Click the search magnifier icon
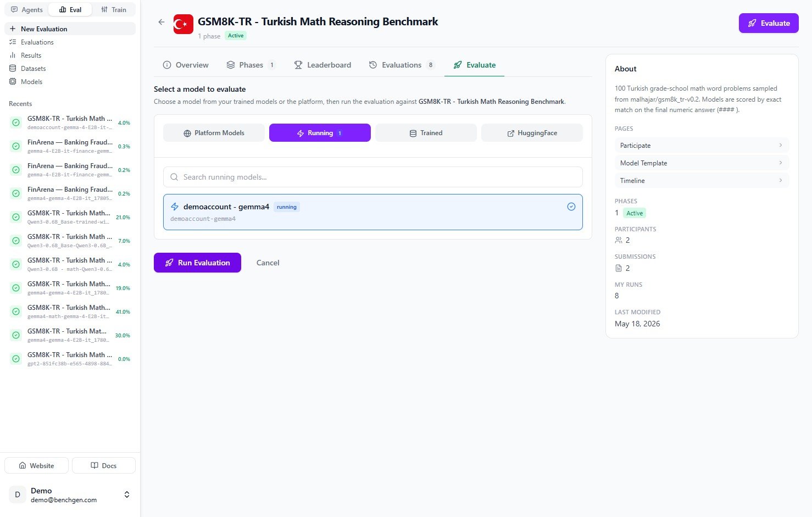Screen dimensions: 812x517 174,177
